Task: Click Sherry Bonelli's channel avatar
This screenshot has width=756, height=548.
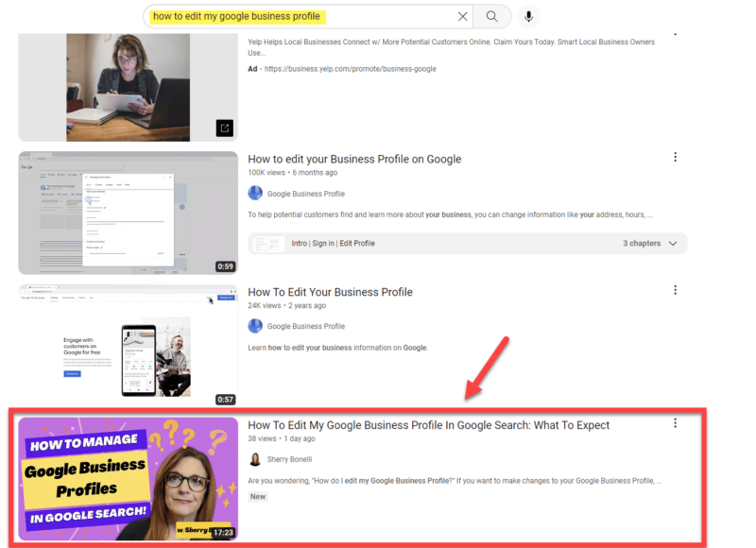Action: click(x=255, y=458)
